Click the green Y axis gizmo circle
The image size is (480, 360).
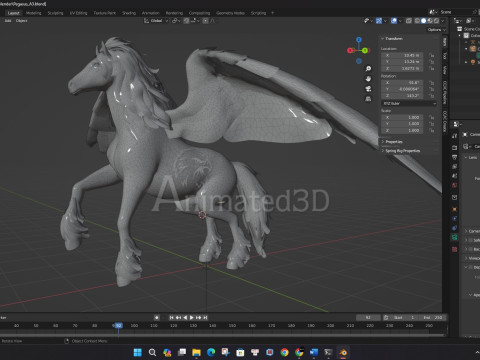365,50
